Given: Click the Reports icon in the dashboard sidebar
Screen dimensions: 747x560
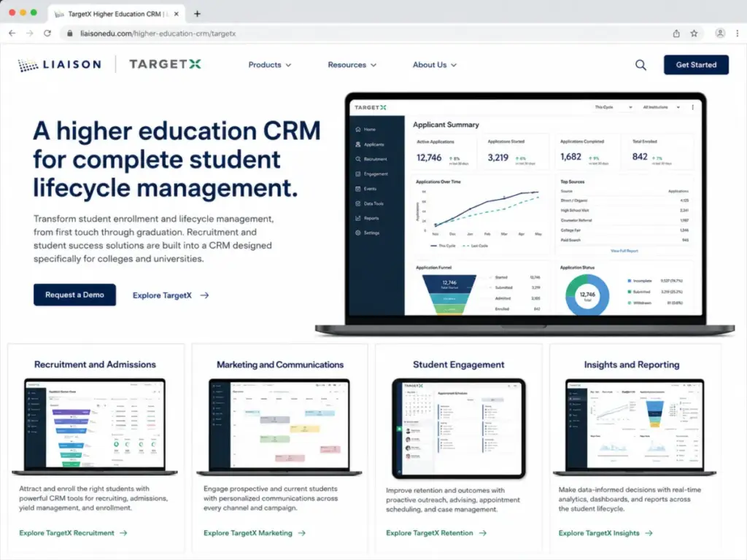Looking at the screenshot, I should point(358,218).
